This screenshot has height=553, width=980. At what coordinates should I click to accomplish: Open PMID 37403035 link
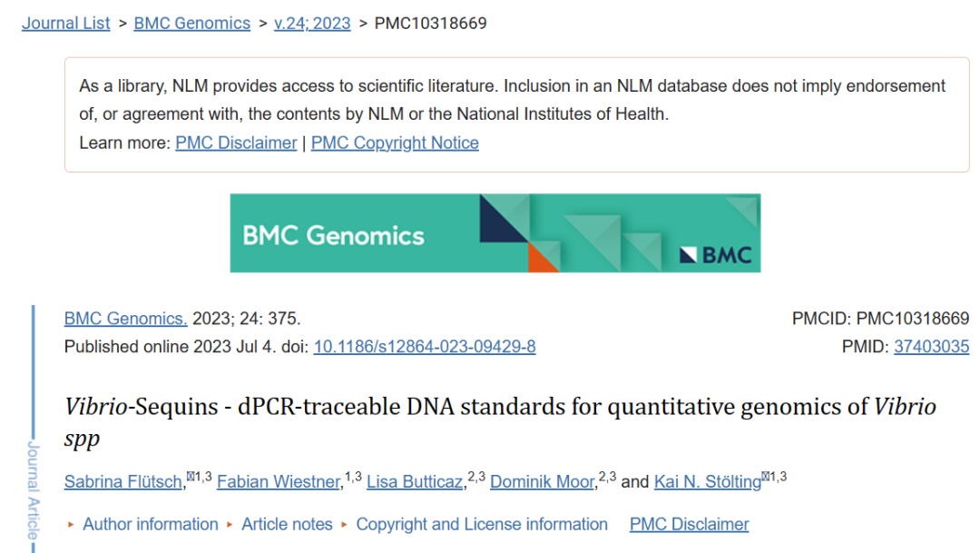(x=931, y=346)
